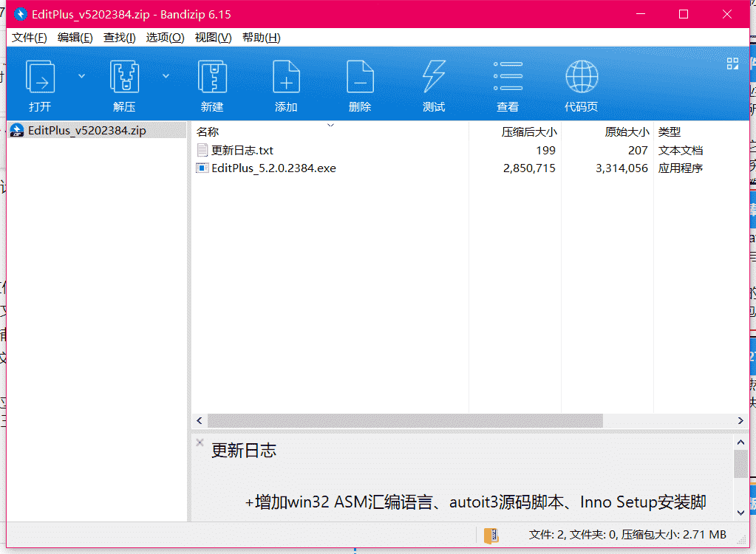
Task: Select EditPlus_v5202384.zip in the tree
Action: [x=86, y=131]
